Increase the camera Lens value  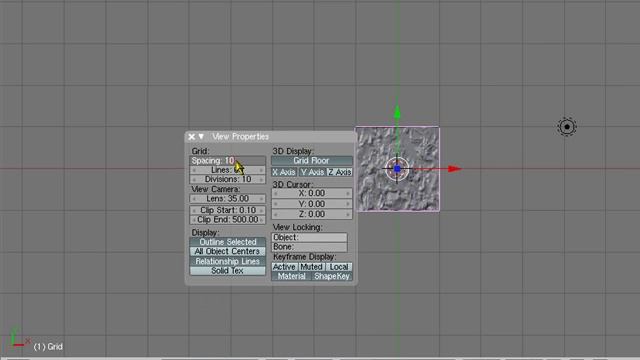point(261,199)
